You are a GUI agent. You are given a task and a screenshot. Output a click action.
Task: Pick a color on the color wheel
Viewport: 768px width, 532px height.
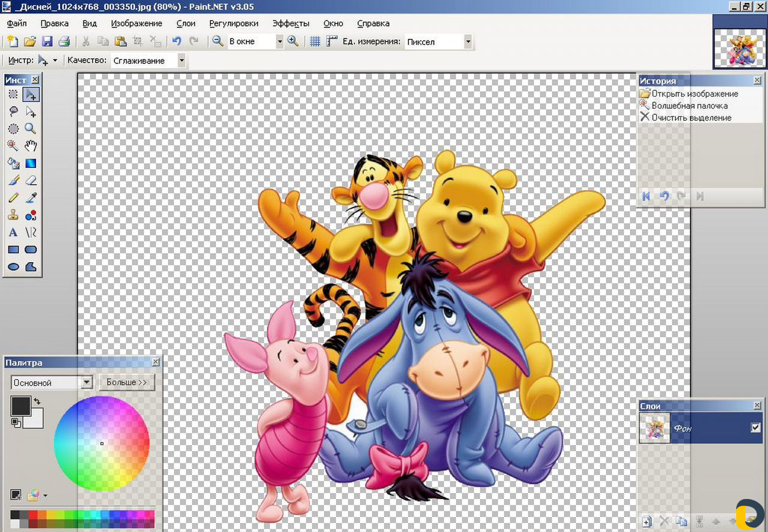click(101, 444)
